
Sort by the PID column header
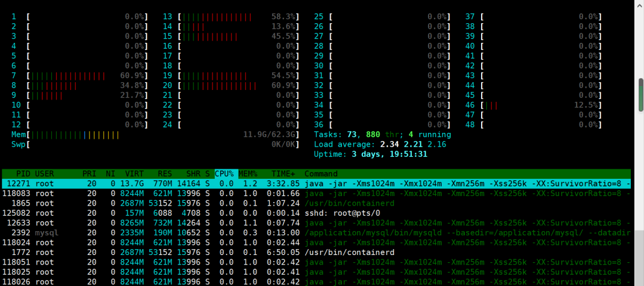[24, 174]
